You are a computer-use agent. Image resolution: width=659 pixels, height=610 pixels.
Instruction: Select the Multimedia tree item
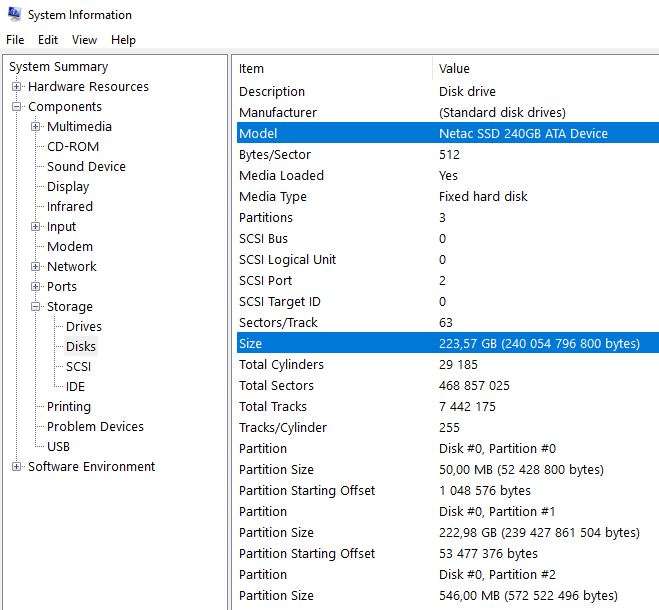[79, 127]
